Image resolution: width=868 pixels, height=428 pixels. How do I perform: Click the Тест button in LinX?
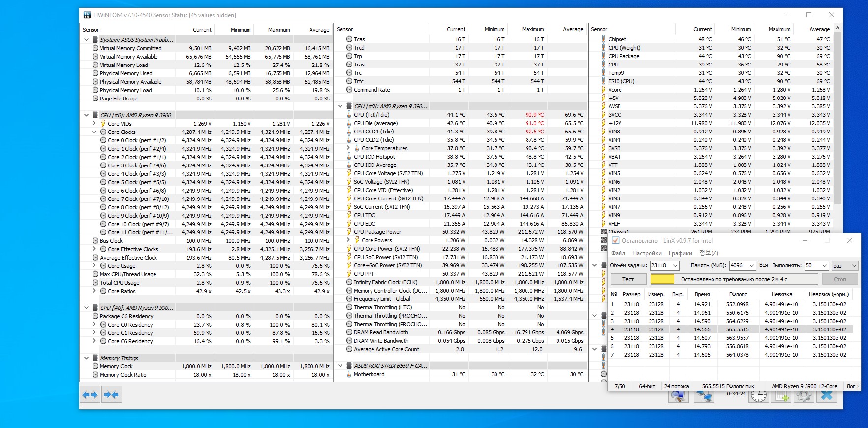[x=628, y=279]
